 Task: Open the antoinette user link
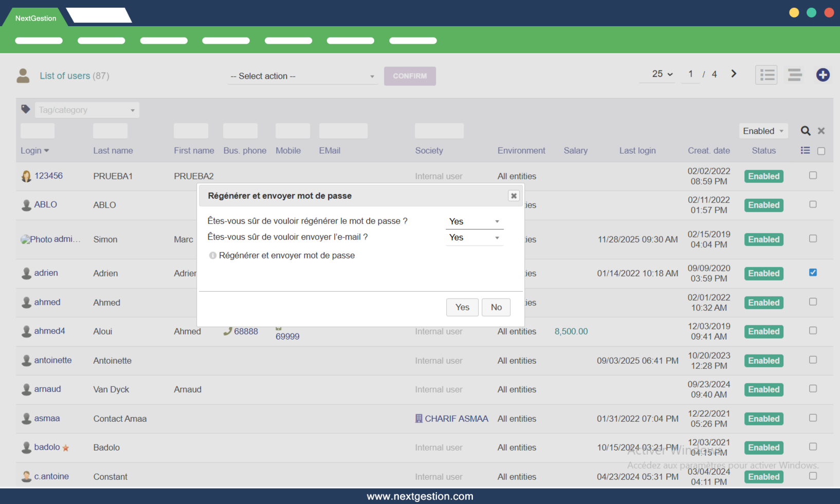(x=53, y=360)
